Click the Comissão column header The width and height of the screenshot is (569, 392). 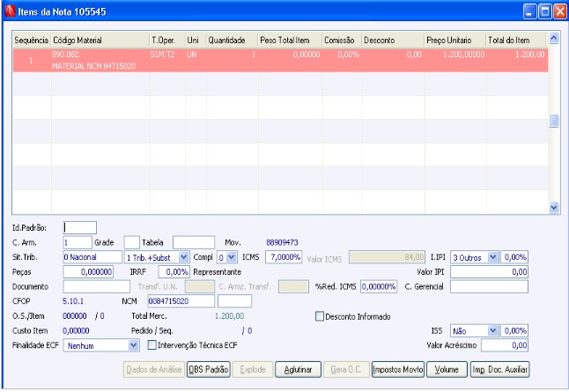342,41
